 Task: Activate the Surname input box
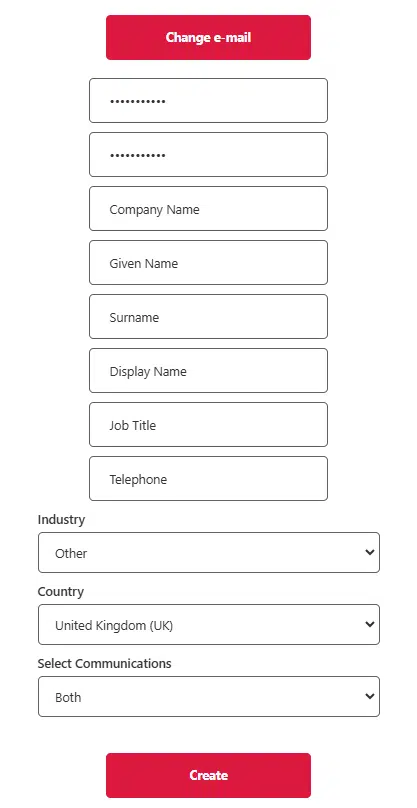click(x=208, y=316)
